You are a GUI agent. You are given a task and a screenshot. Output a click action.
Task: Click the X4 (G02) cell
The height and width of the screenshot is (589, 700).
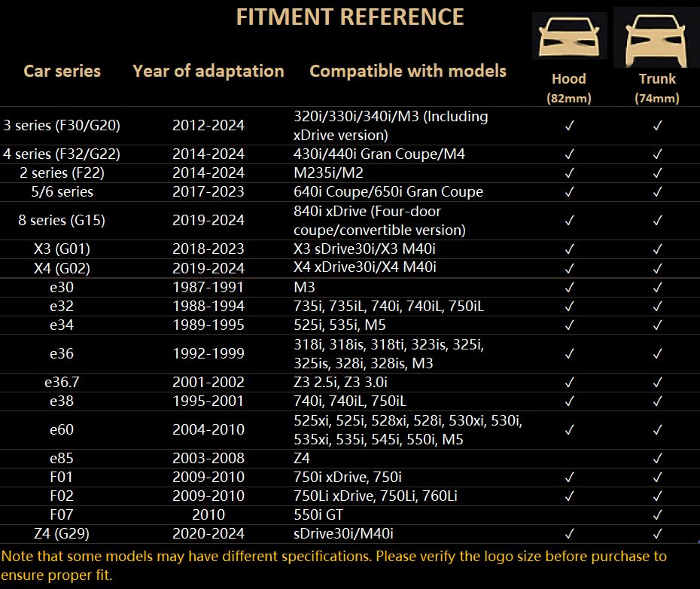[x=62, y=269]
